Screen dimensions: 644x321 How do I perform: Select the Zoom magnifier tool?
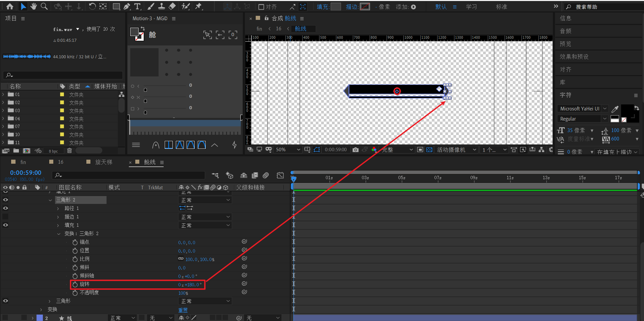pyautogui.click(x=44, y=6)
